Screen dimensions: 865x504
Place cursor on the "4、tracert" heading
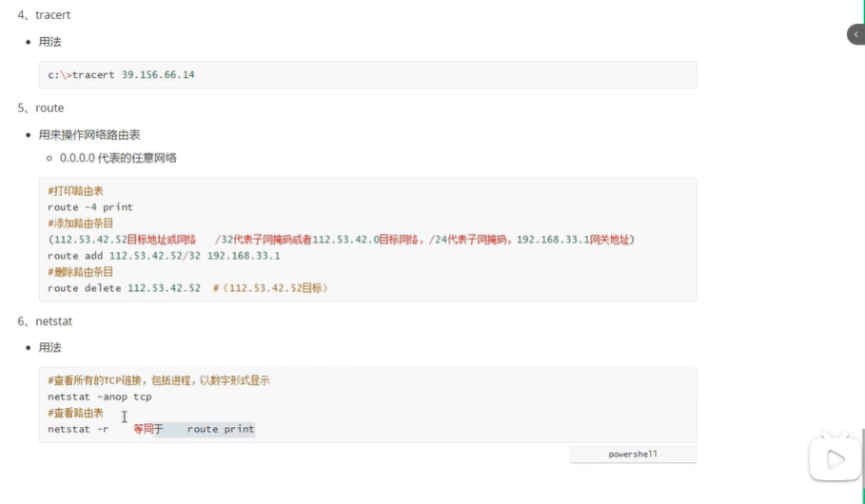tap(44, 15)
